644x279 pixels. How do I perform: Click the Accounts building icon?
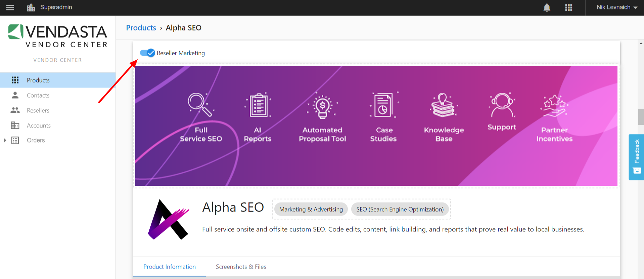click(x=15, y=125)
